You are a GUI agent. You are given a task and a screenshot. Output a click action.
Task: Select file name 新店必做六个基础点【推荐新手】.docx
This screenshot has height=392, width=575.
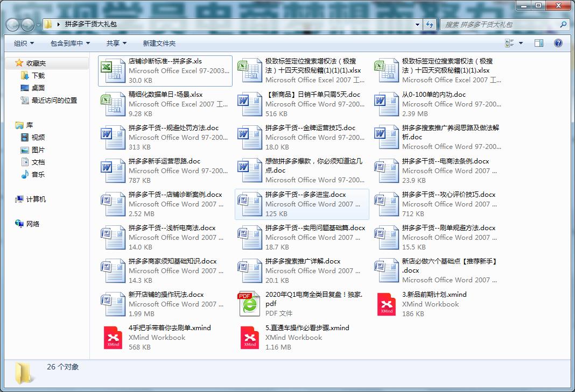tap(450, 266)
